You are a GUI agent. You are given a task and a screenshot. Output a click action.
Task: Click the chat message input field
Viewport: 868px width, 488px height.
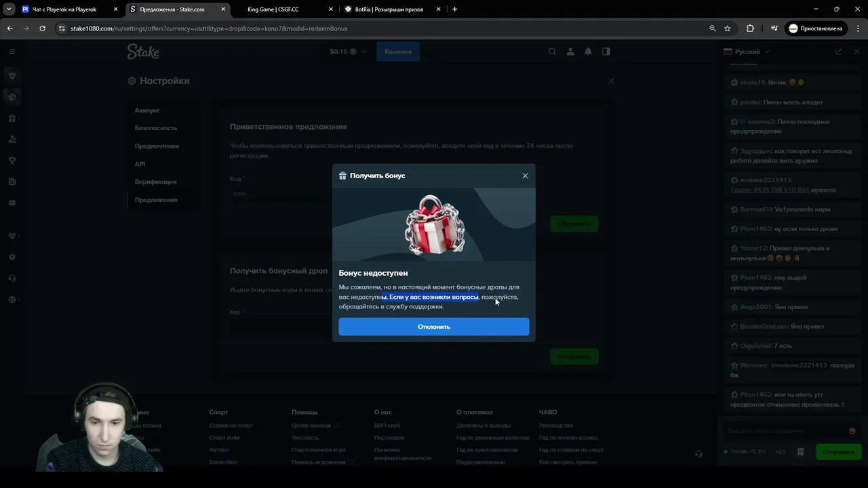785,431
